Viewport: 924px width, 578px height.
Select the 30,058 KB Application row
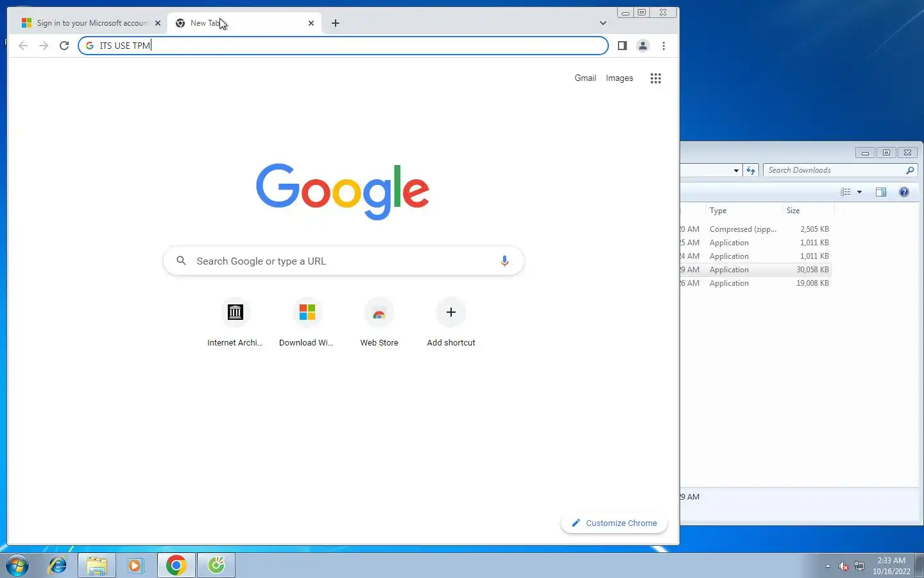(756, 270)
